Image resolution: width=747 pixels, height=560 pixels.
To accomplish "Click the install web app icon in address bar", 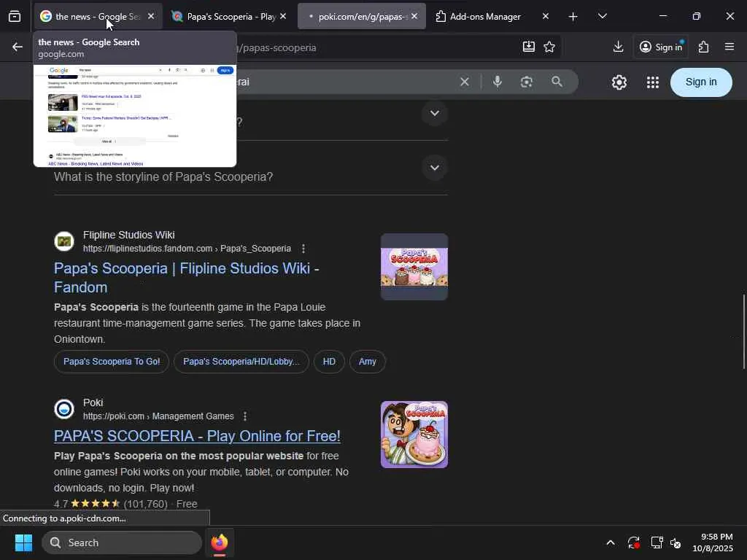I will tap(529, 47).
